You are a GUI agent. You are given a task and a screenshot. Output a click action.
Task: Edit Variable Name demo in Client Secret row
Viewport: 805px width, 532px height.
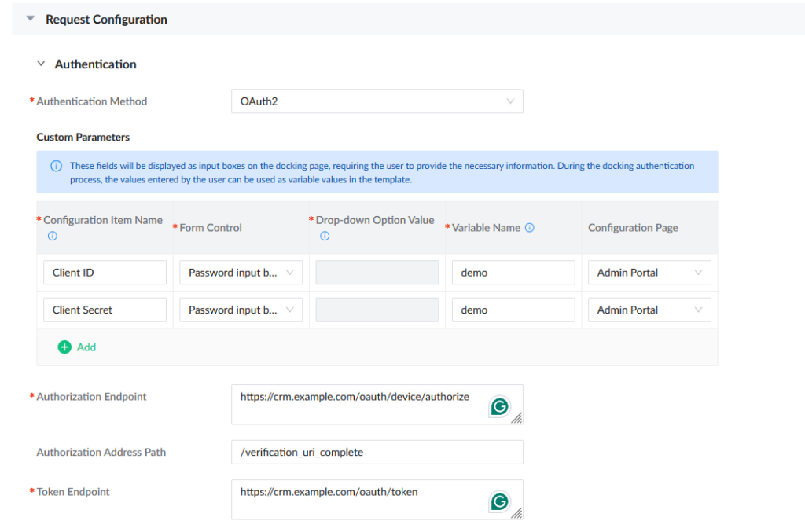(513, 310)
